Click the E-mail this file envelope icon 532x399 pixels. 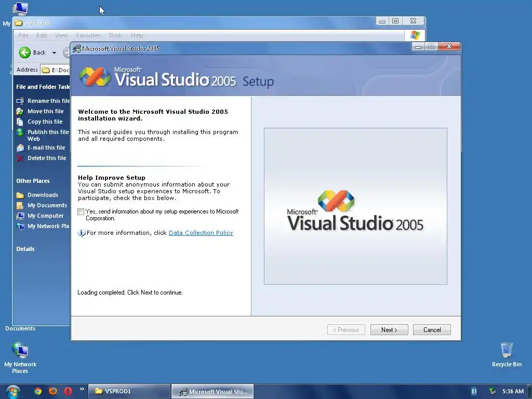pos(20,148)
